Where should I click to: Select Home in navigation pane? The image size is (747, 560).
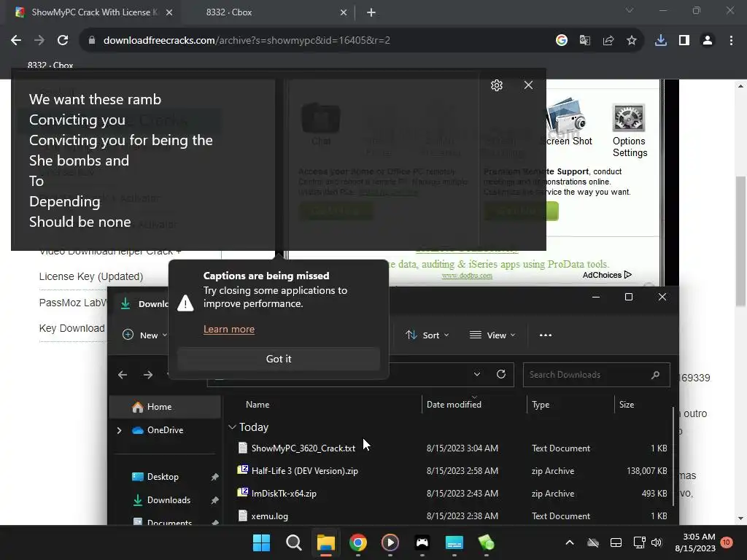coord(165,407)
